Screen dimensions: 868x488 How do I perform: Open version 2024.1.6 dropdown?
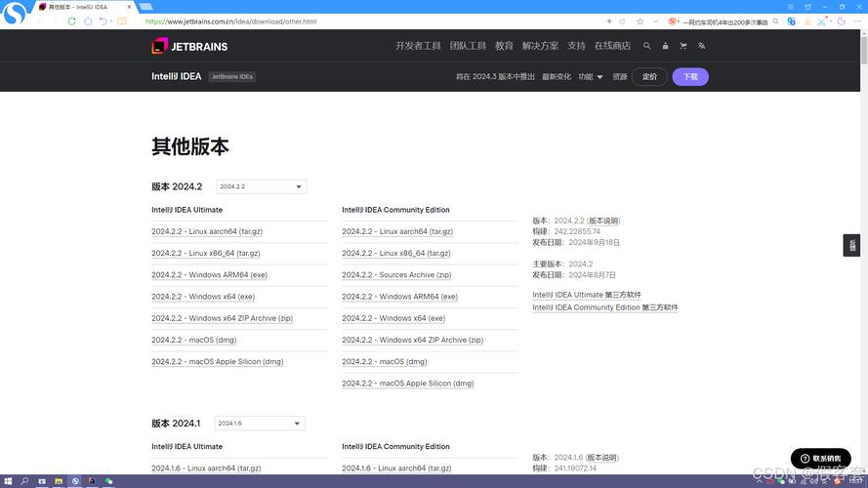[260, 424]
